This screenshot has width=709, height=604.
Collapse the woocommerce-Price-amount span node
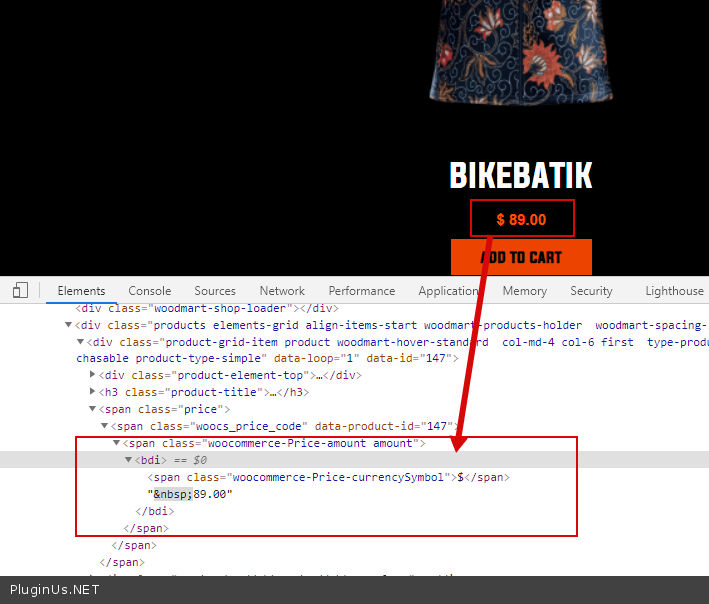117,443
